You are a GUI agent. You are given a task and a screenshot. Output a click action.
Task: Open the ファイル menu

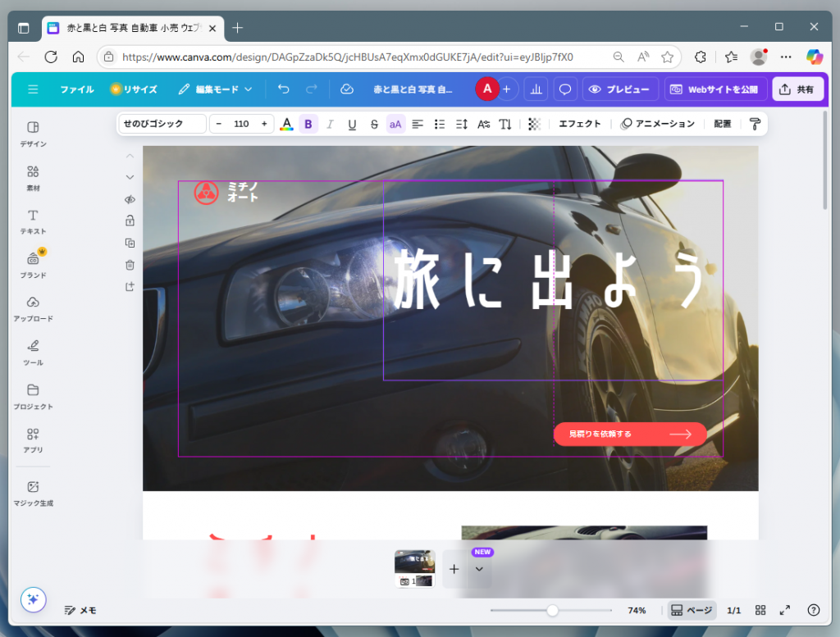76,89
